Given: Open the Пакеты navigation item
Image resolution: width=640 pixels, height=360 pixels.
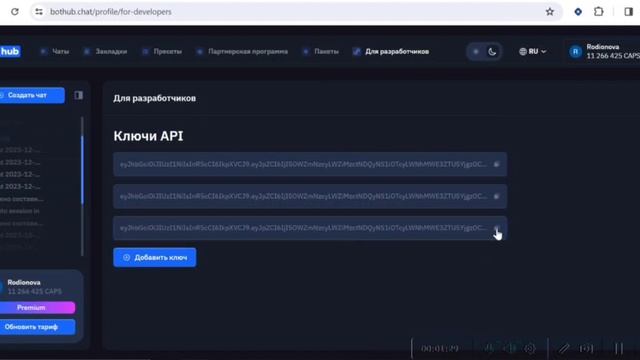Looking at the screenshot, I should coord(321,51).
